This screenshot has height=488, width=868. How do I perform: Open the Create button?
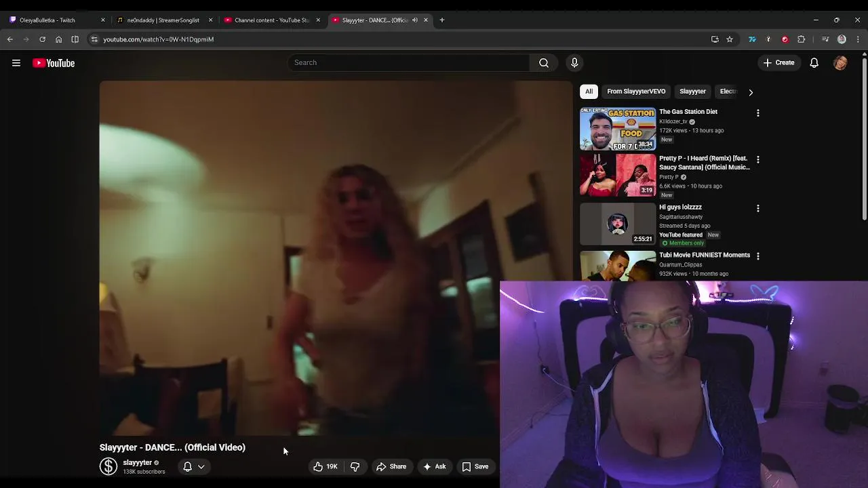pyautogui.click(x=778, y=63)
